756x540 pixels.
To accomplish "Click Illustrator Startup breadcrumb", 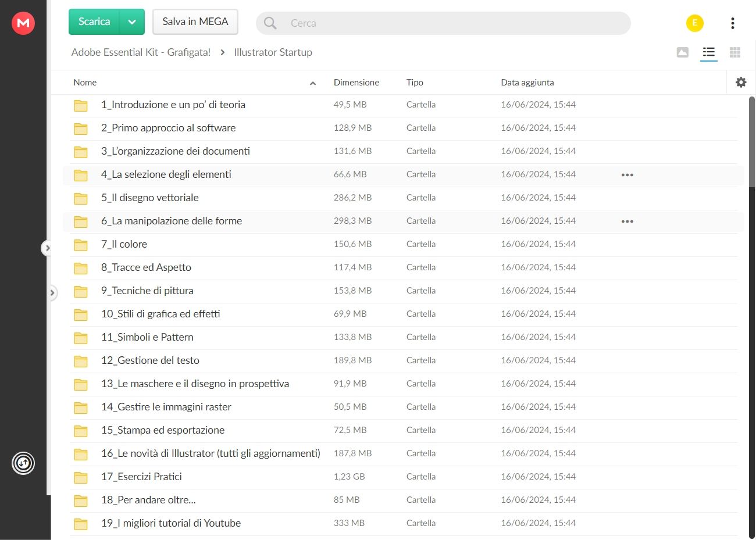I will (273, 52).
